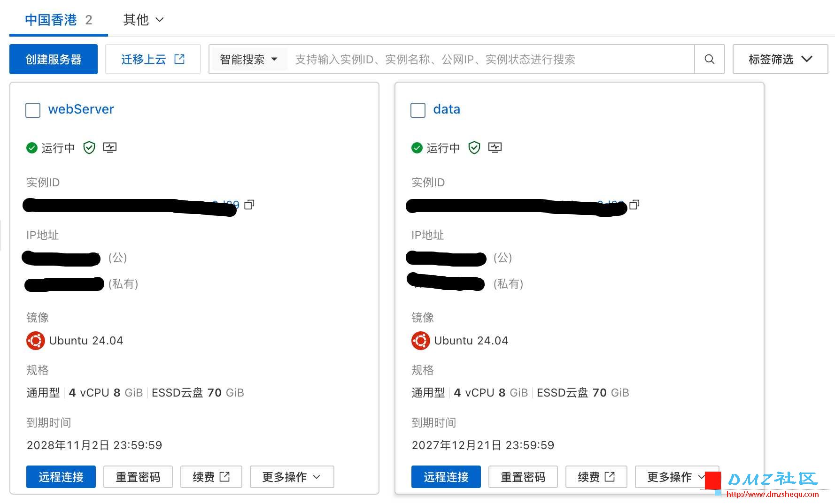
Task: Open data monitoring screen icon
Action: (x=495, y=148)
